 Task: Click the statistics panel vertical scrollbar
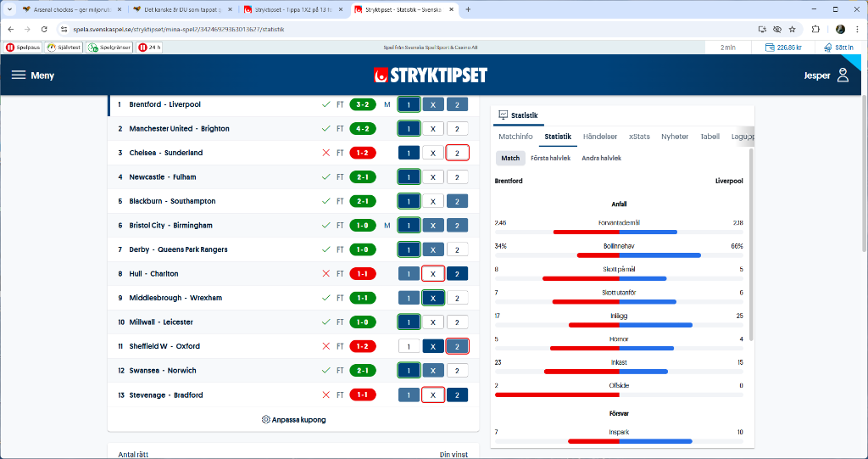[x=750, y=246]
